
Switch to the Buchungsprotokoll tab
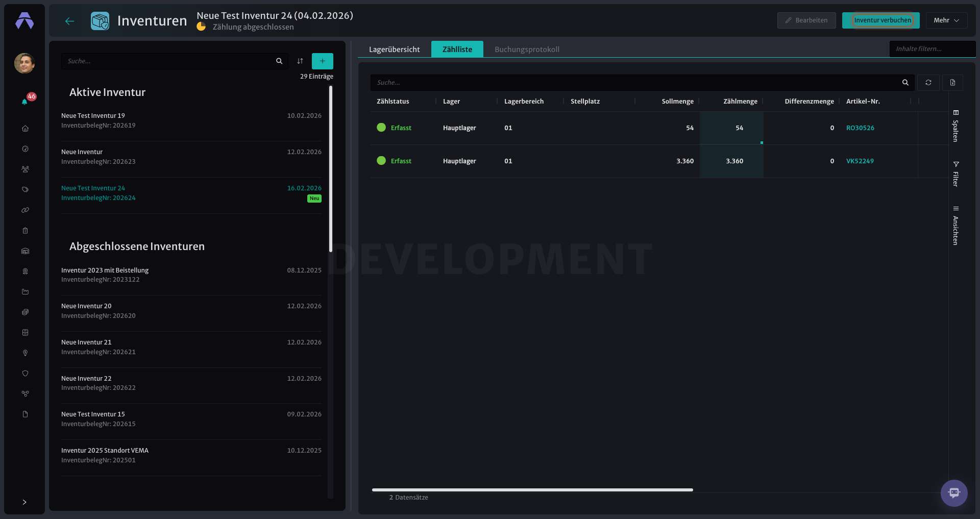click(x=527, y=50)
